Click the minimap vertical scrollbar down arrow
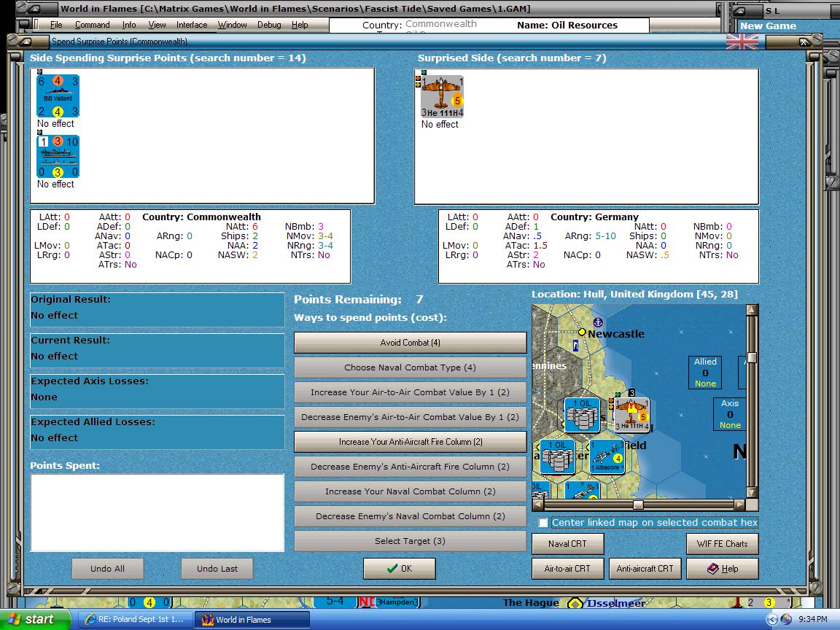840x630 pixels. [x=752, y=492]
